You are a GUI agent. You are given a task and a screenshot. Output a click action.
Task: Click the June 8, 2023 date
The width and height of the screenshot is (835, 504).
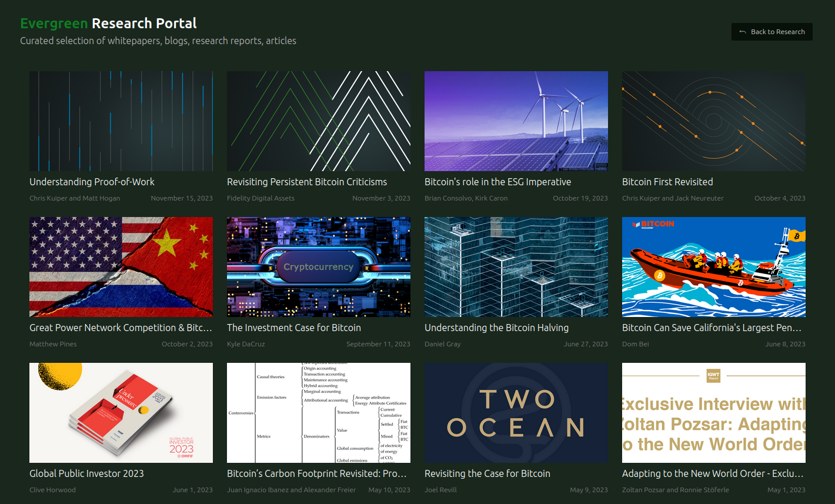(x=786, y=344)
